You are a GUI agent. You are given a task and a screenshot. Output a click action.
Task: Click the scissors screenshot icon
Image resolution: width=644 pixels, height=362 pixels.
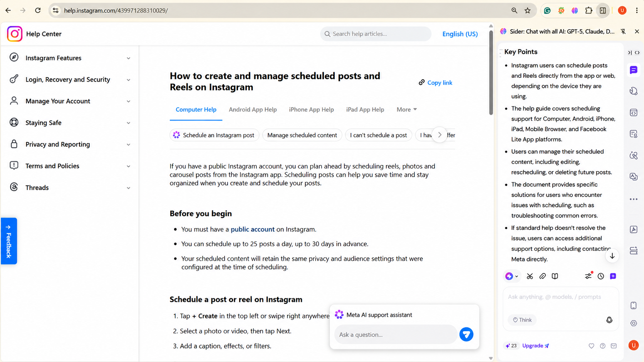pyautogui.click(x=530, y=276)
